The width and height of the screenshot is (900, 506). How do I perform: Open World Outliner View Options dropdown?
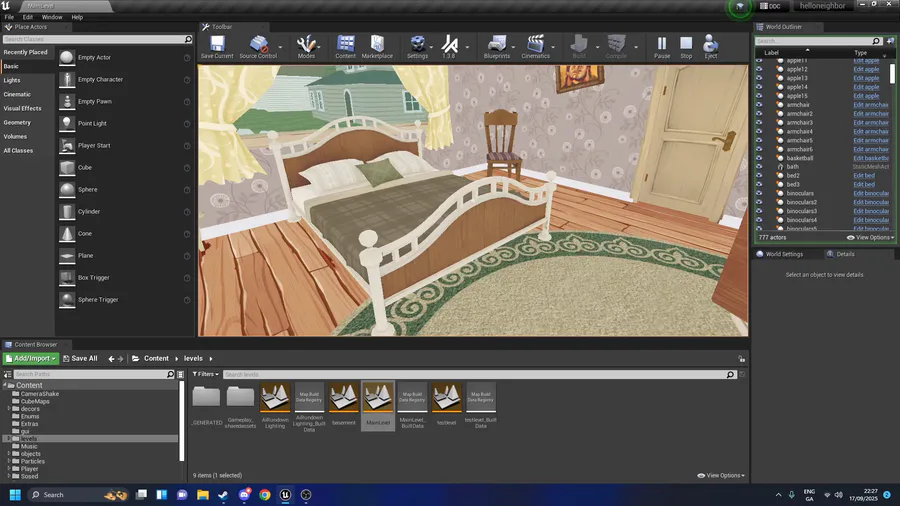point(870,238)
